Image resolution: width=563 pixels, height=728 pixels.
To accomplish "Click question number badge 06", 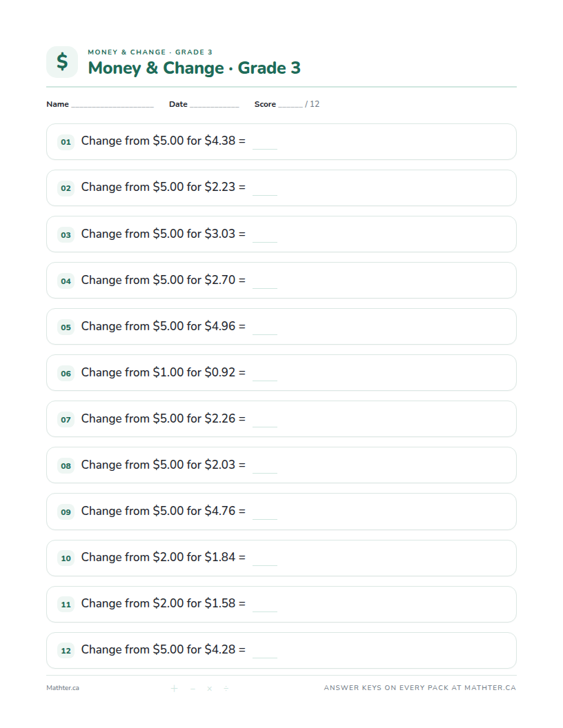I will [x=66, y=373].
